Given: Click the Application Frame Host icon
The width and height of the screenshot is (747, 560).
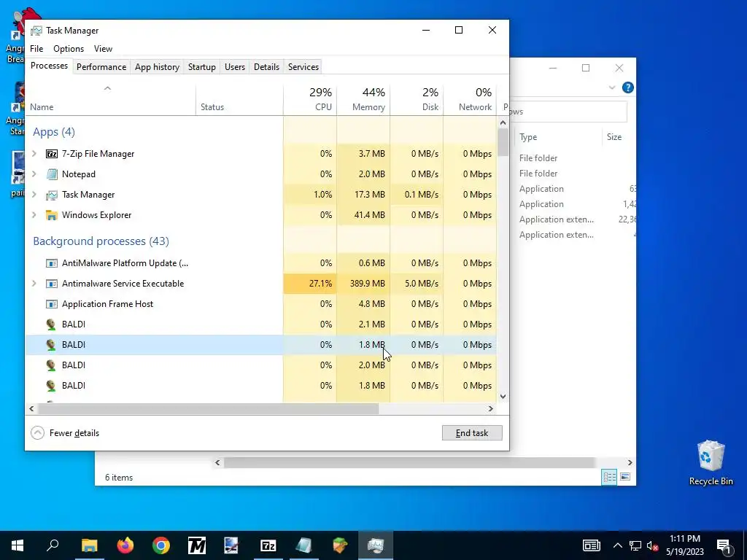Looking at the screenshot, I should click(x=52, y=304).
